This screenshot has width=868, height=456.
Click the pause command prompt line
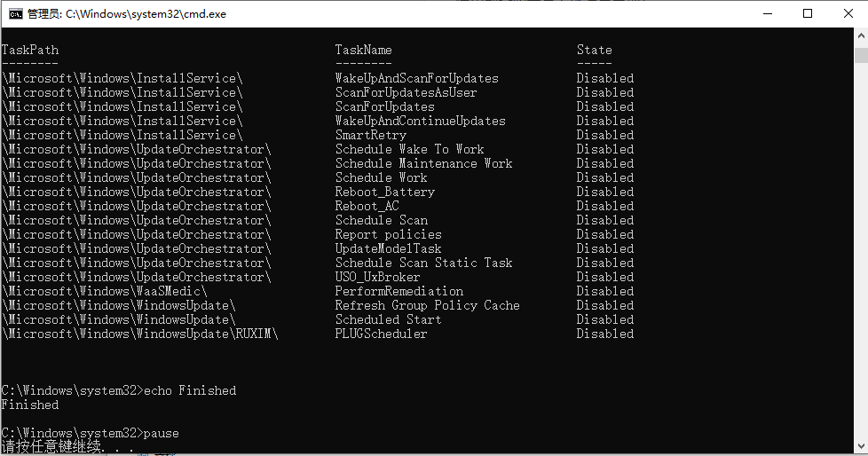[91, 433]
